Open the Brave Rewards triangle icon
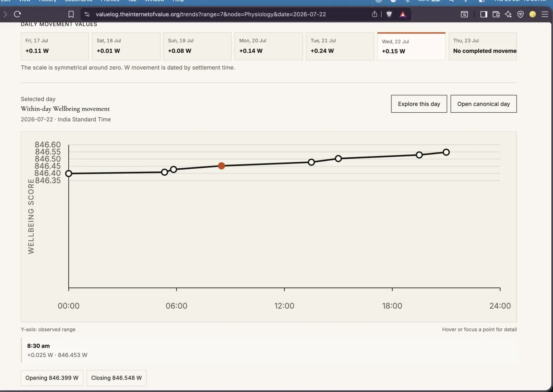Viewport: 553px width, 392px height. 403,14
